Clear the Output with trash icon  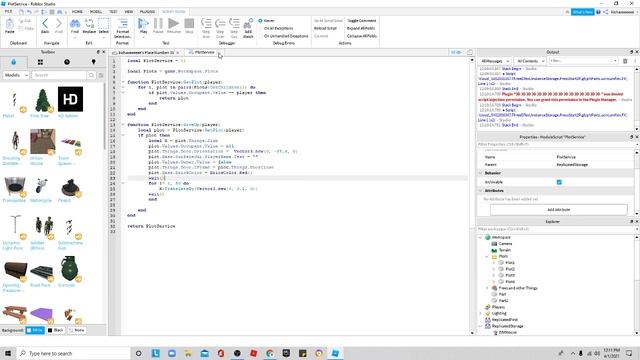pos(625,61)
